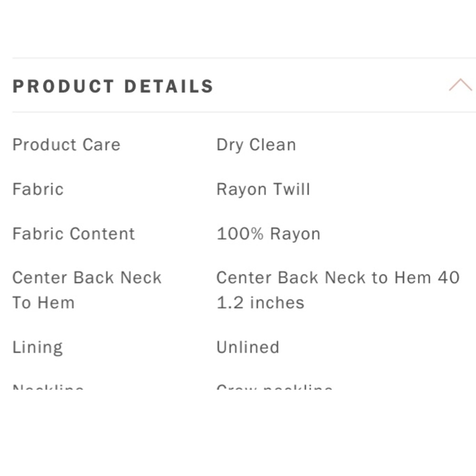Select the Fabric Content label
This screenshot has width=476, height=476.
(73, 234)
